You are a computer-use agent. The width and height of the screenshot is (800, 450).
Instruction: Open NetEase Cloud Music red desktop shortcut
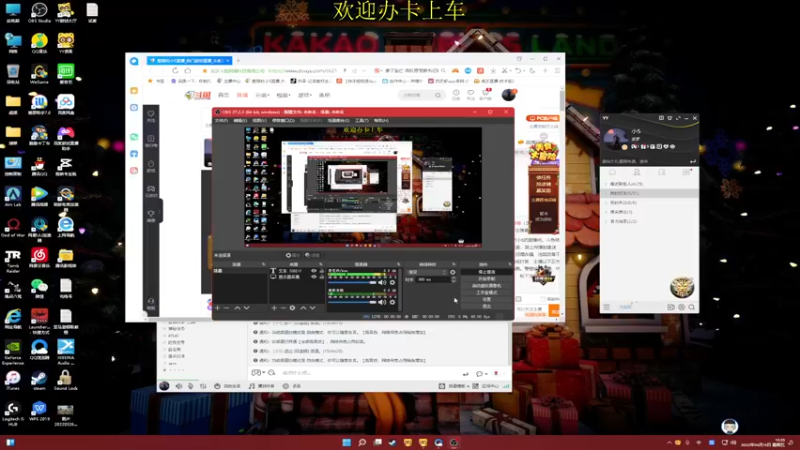[39, 258]
